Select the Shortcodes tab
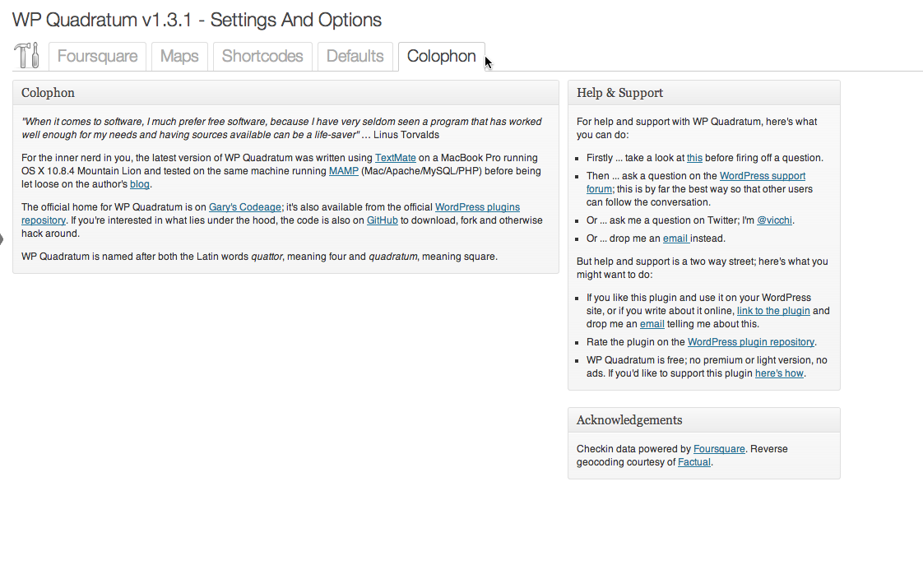This screenshot has width=923, height=588. [x=262, y=57]
